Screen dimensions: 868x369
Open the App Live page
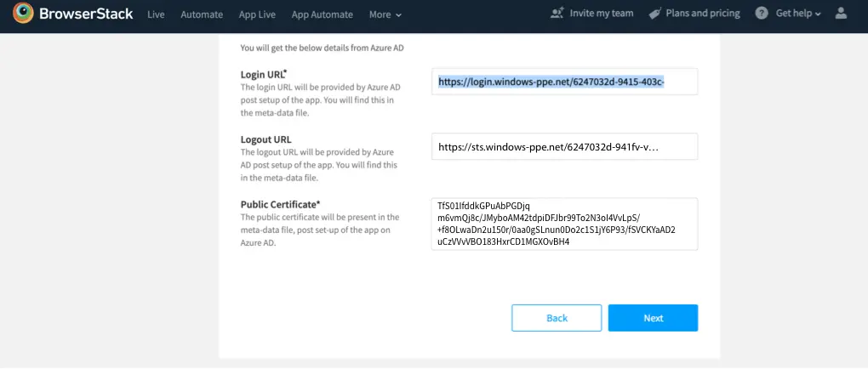257,15
